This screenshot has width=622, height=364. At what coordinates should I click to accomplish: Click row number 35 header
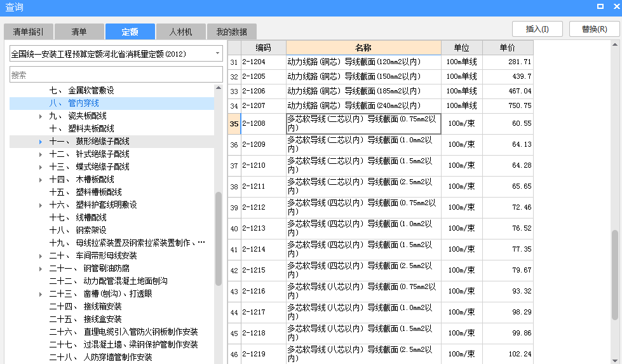pos(234,124)
